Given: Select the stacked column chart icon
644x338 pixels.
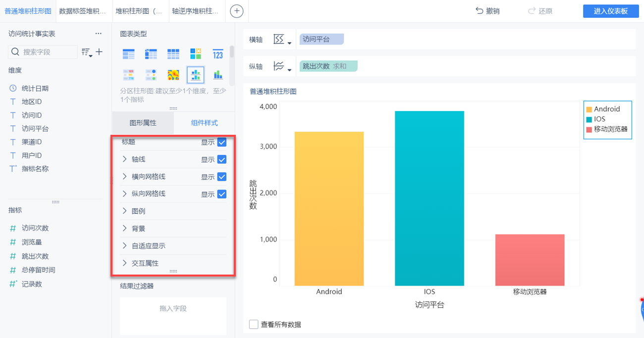Looking at the screenshot, I should 218,75.
